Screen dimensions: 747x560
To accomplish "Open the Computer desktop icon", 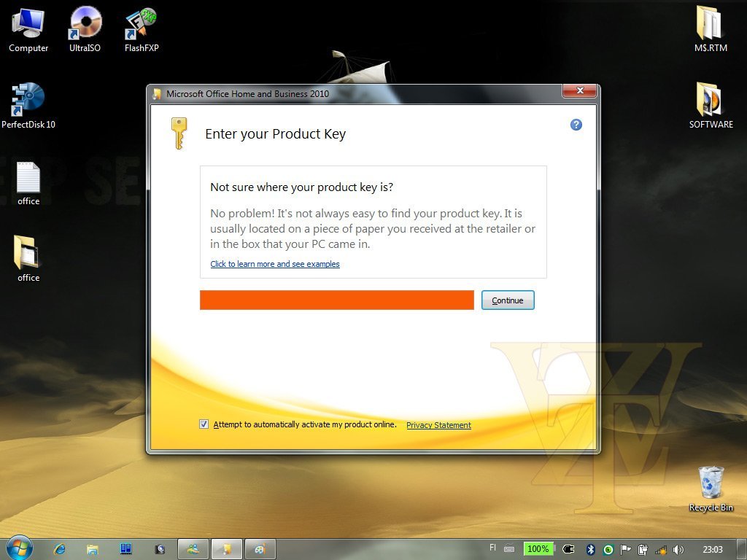I will pos(28,23).
